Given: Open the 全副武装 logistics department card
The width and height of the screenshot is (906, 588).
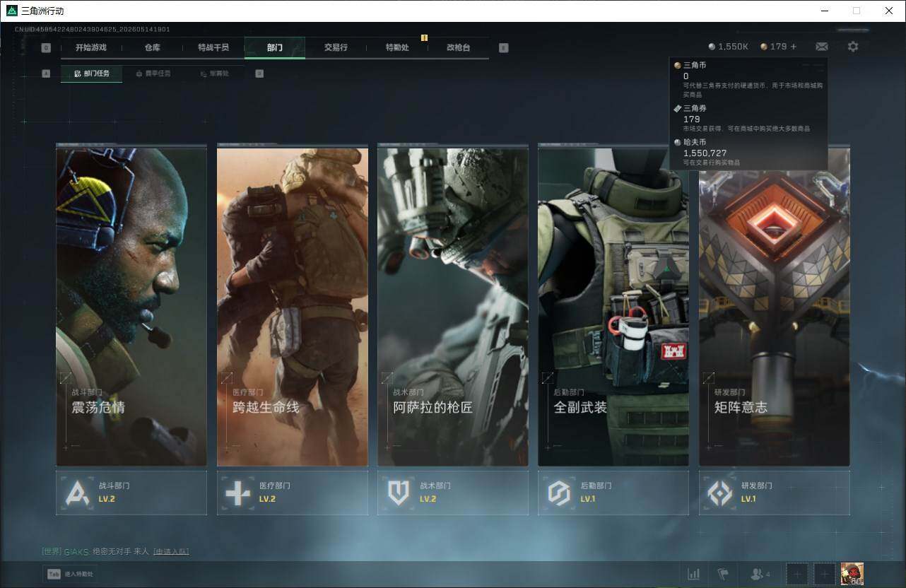Looking at the screenshot, I should coord(613,305).
